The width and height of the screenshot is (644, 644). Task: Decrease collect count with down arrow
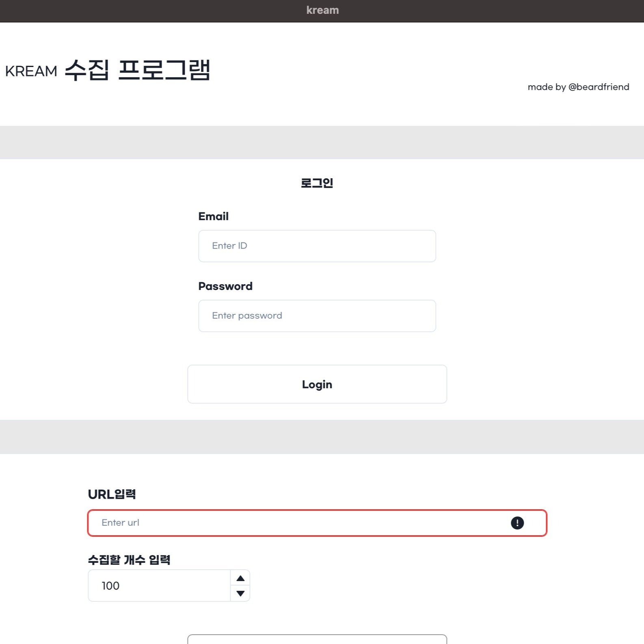pos(240,593)
